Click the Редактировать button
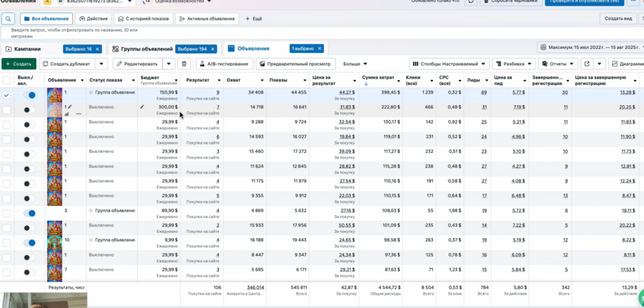 point(137,64)
